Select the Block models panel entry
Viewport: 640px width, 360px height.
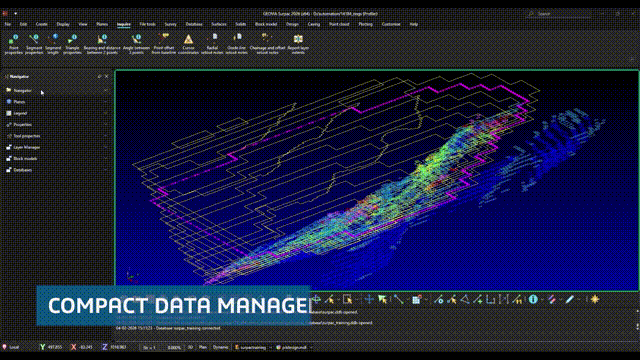(56, 159)
